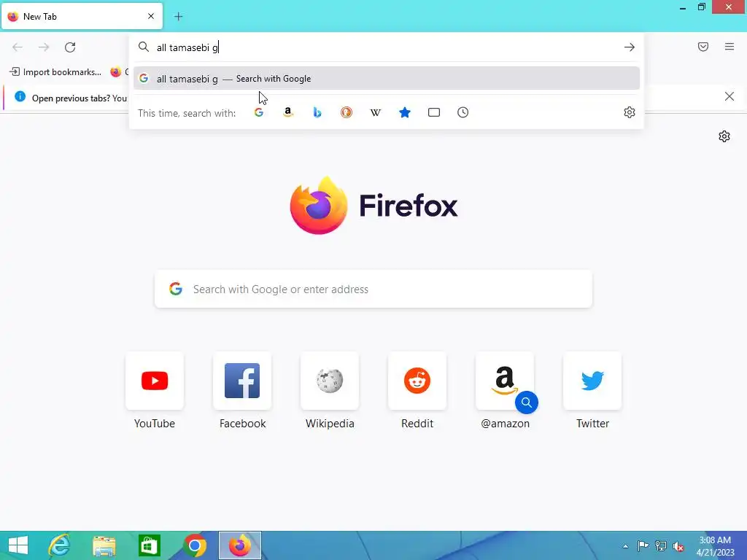747x560 pixels.
Task: Open clock showing 3:08 AM
Action: (x=715, y=546)
